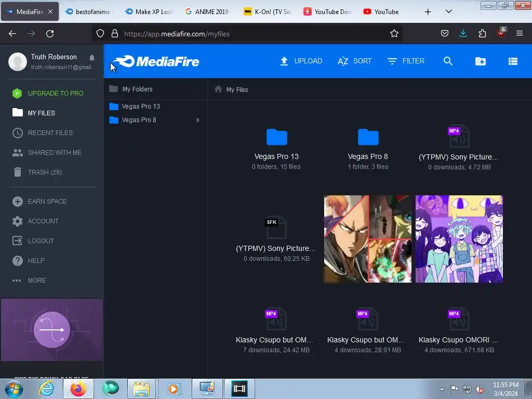This screenshot has height=399, width=532.
Task: Open Trash (29) in the sidebar
Action: tap(37, 172)
